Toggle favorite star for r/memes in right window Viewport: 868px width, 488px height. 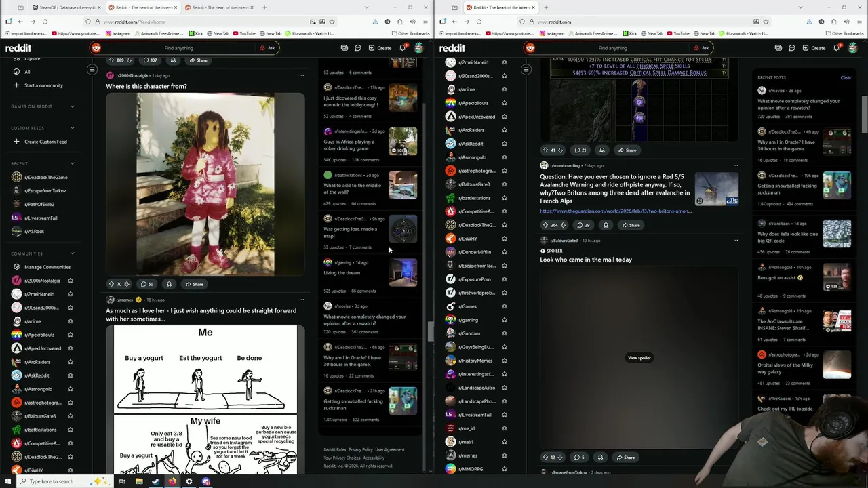[x=504, y=455]
